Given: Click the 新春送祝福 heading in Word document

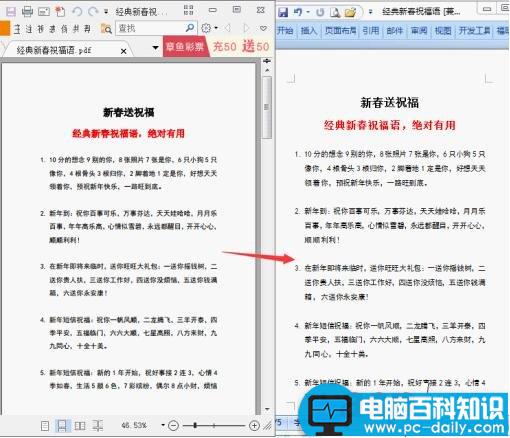Looking at the screenshot, I should pos(389,103).
